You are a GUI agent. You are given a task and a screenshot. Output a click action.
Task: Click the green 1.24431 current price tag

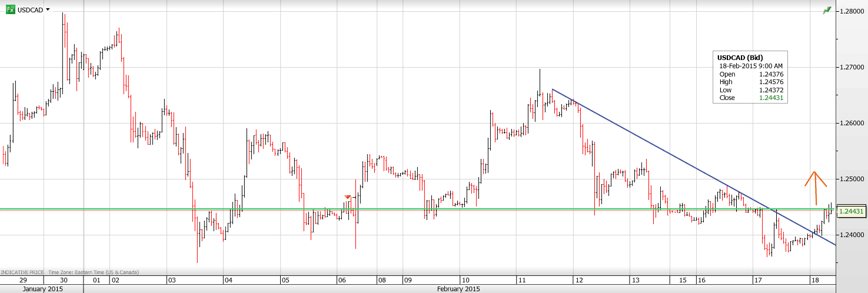[852, 211]
